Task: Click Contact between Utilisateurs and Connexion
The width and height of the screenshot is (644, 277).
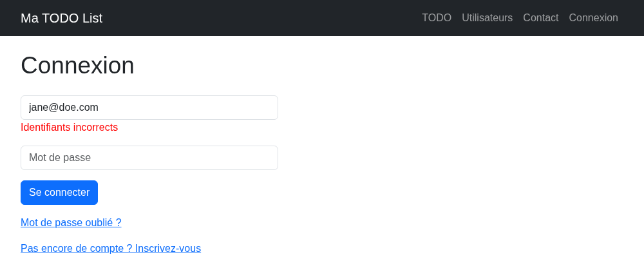Action: [540, 17]
